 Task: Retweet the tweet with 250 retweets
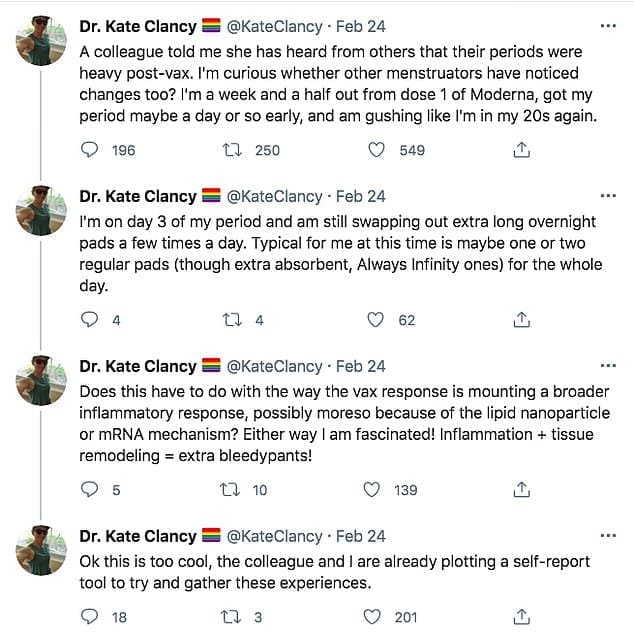pos(232,150)
